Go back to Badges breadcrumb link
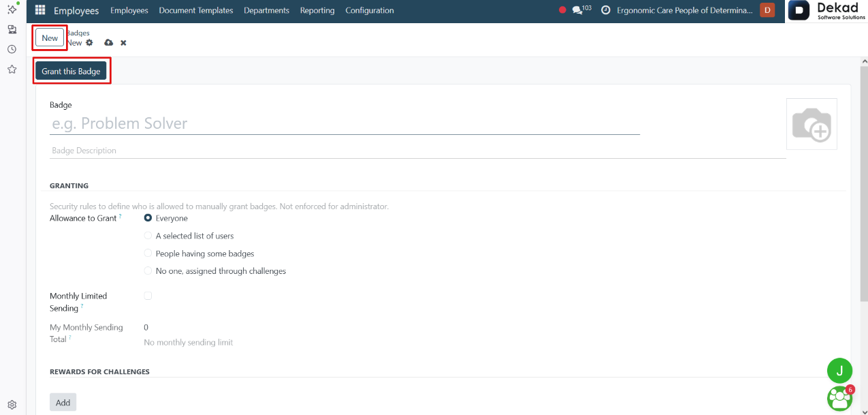 78,33
